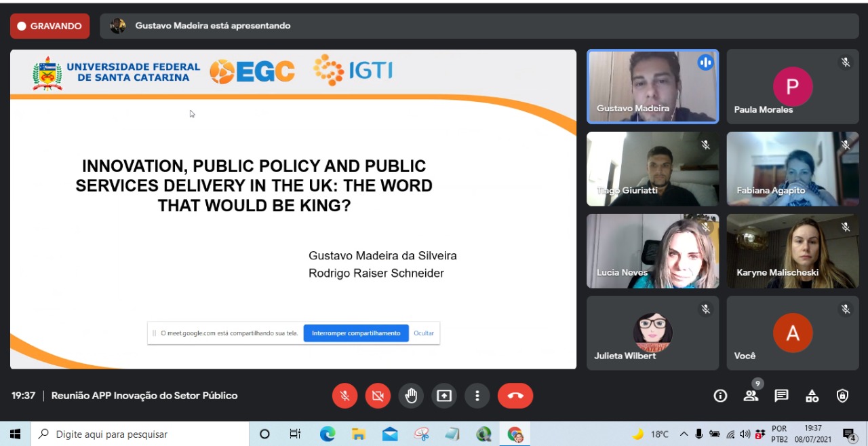The image size is (868, 446).
Task: Click meeting title 'Reunião APP Inovação do Setor Público'
Action: point(144,396)
